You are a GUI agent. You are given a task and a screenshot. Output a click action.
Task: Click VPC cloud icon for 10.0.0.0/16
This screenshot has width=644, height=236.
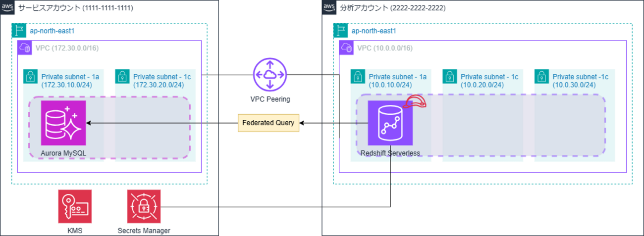[346, 47]
